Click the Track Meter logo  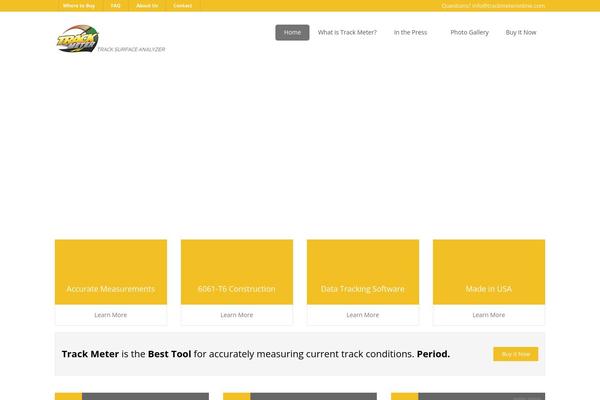pyautogui.click(x=78, y=39)
